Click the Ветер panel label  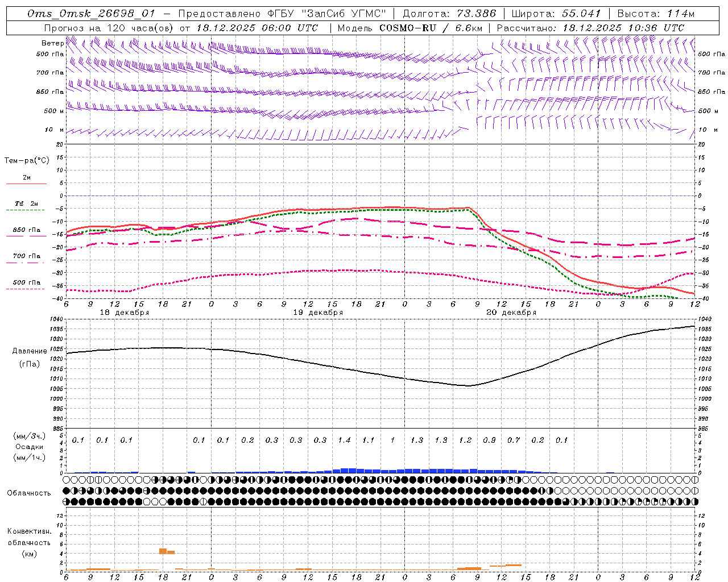52,43
